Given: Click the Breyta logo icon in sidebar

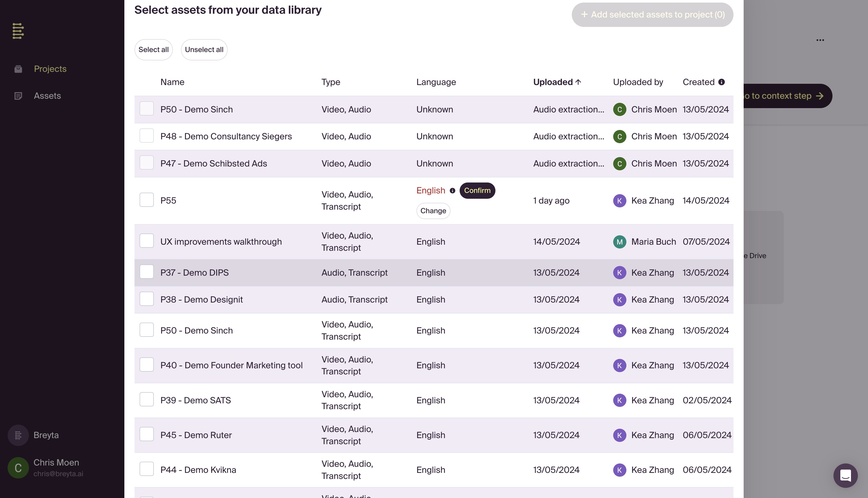Looking at the screenshot, I should (x=18, y=31).
